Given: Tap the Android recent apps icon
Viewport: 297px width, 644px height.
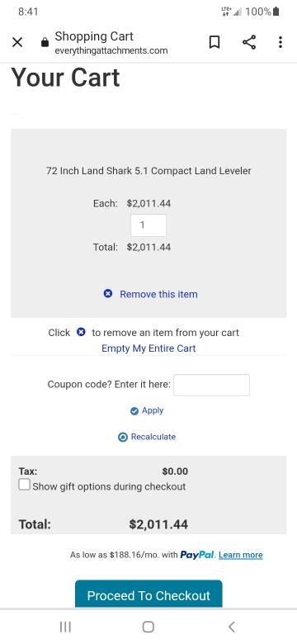Looking at the screenshot, I should click(65, 627).
